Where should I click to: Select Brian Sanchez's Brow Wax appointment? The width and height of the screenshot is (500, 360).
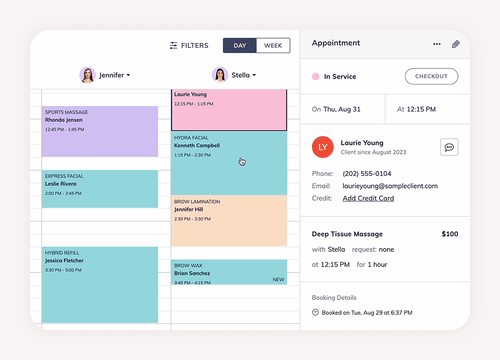pos(229,272)
